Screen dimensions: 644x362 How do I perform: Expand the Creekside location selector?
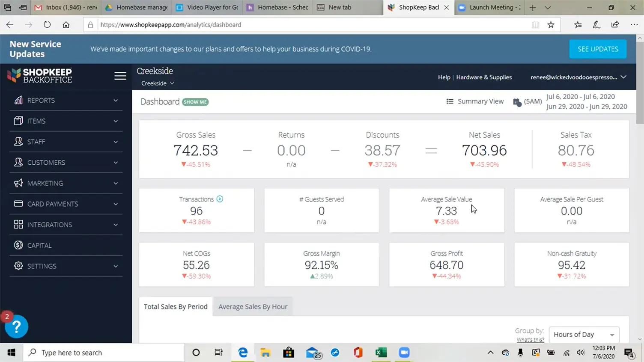[158, 83]
